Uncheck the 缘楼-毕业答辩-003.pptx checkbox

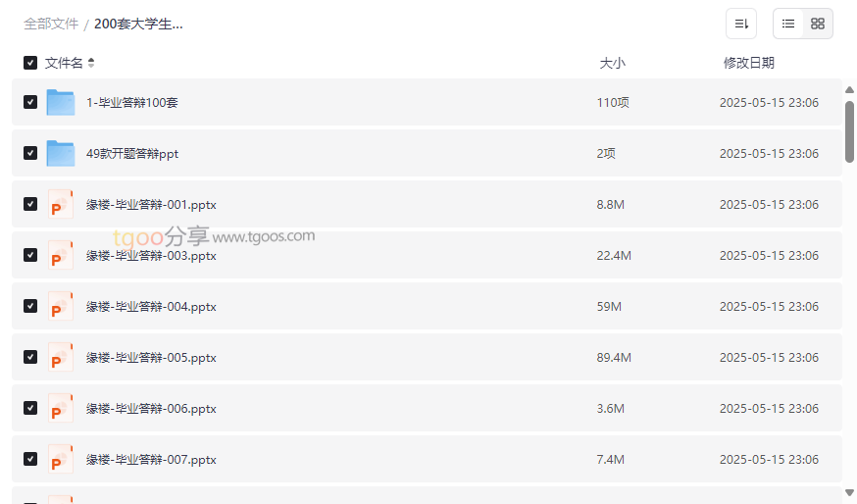point(30,255)
